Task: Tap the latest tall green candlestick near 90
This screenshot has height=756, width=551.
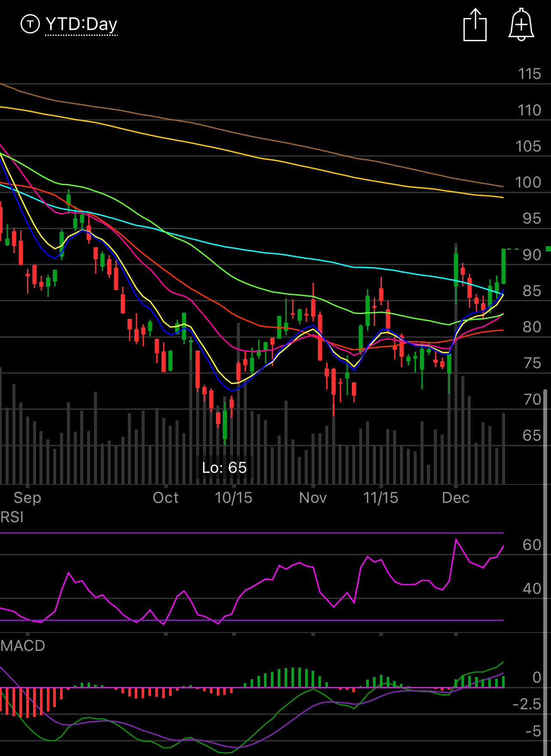Action: pos(503,266)
